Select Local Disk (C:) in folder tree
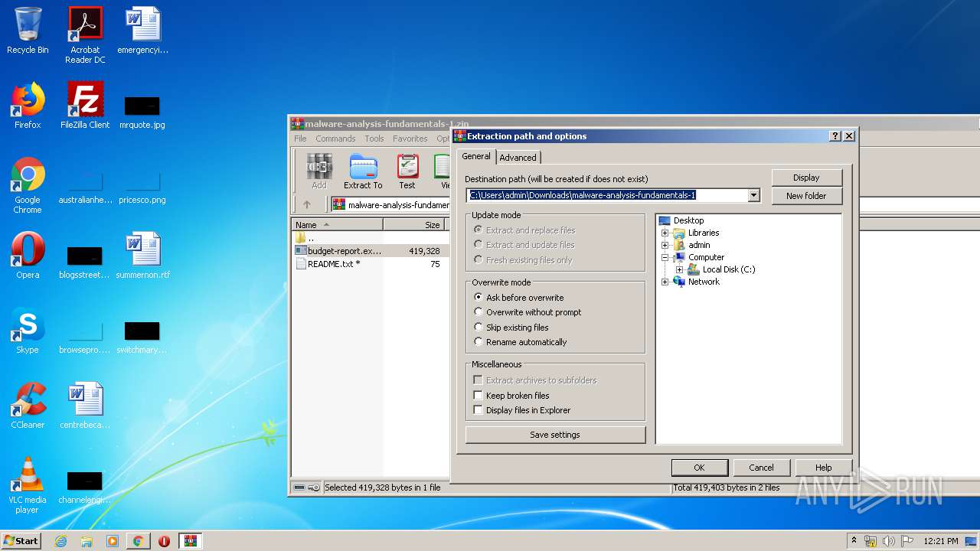Screen dimensions: 980x551 point(729,269)
